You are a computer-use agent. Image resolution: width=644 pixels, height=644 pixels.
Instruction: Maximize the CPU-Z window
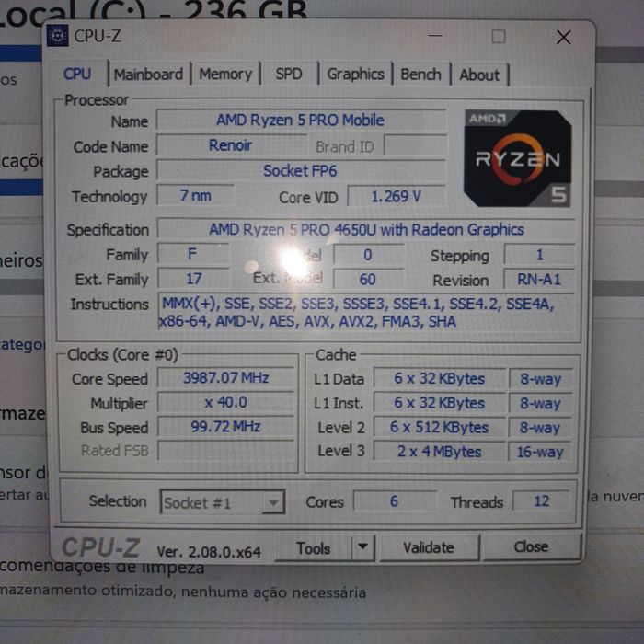[x=499, y=37]
